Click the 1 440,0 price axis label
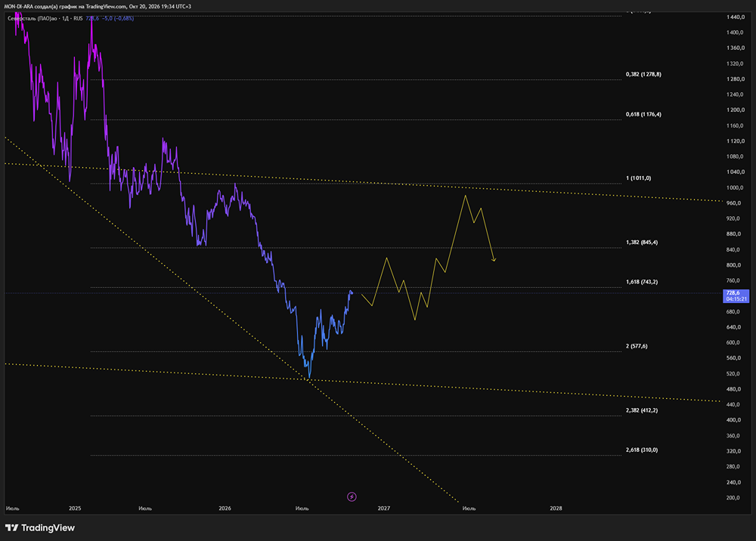The image size is (756, 541). pos(736,17)
